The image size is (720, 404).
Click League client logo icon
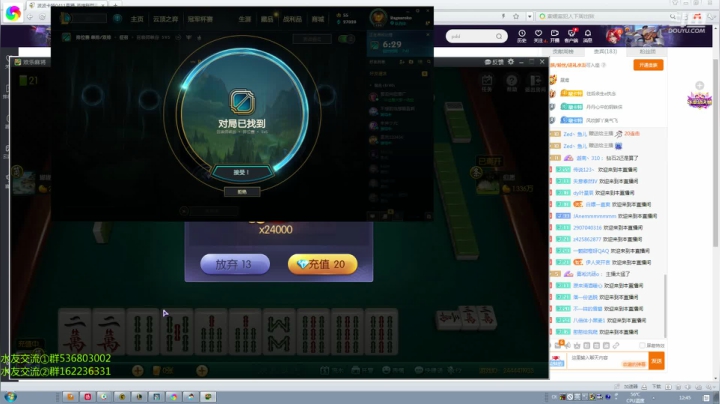coord(66,18)
